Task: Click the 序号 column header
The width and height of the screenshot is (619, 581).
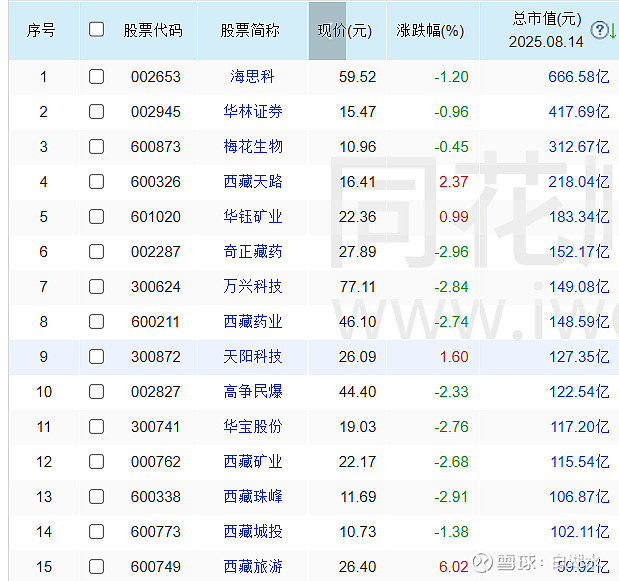Action: click(41, 30)
